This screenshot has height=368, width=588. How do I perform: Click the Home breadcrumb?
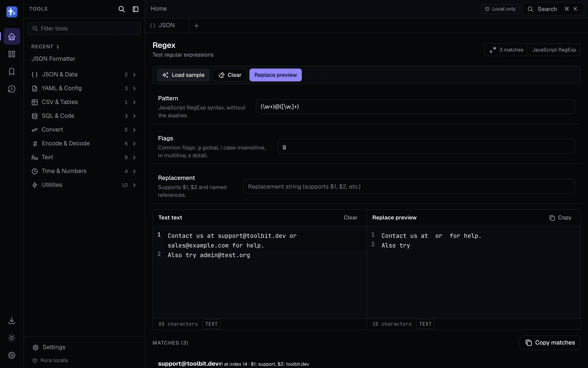coord(159,9)
